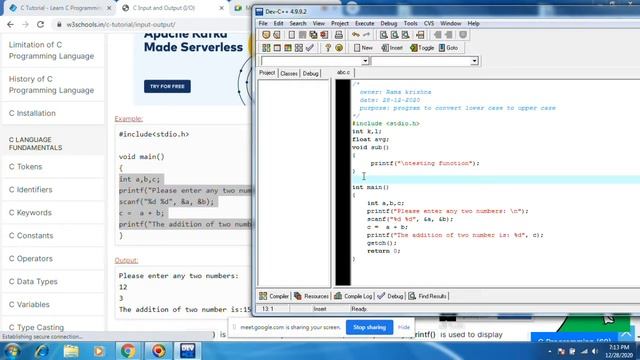Open the Tools menu in Dev-C++
Viewport: 640px width, 360px height.
[x=410, y=24]
